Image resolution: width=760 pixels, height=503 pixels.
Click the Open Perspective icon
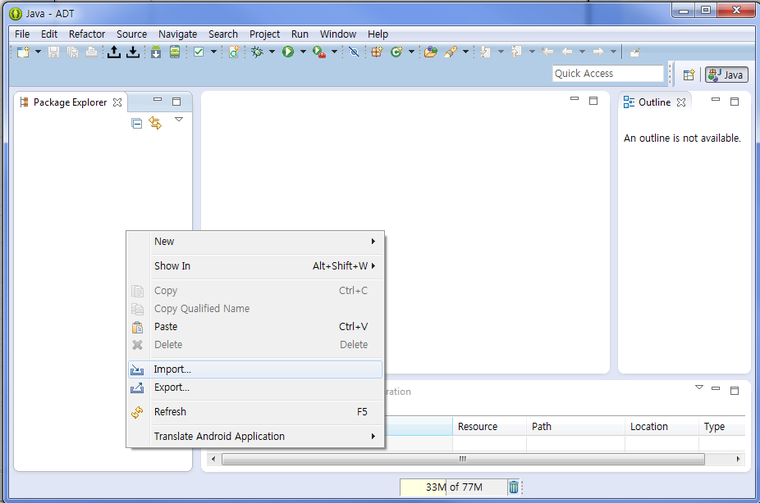[689, 75]
